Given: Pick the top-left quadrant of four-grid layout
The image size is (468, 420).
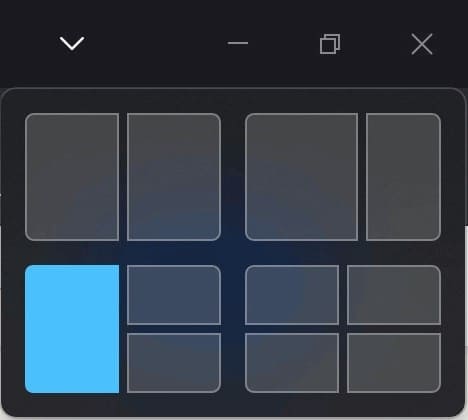Looking at the screenshot, I should coord(292,295).
